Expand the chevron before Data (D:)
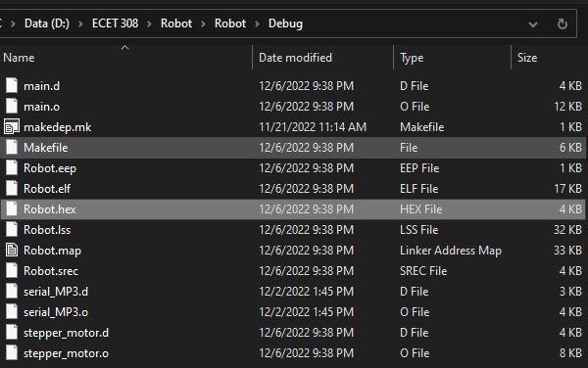This screenshot has width=588, height=368. tap(13, 23)
